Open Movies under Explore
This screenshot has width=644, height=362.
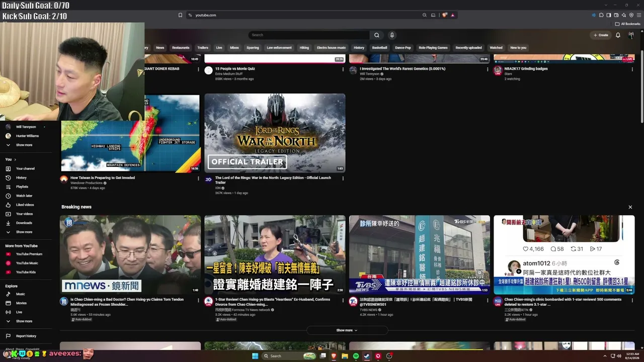tap(21, 303)
